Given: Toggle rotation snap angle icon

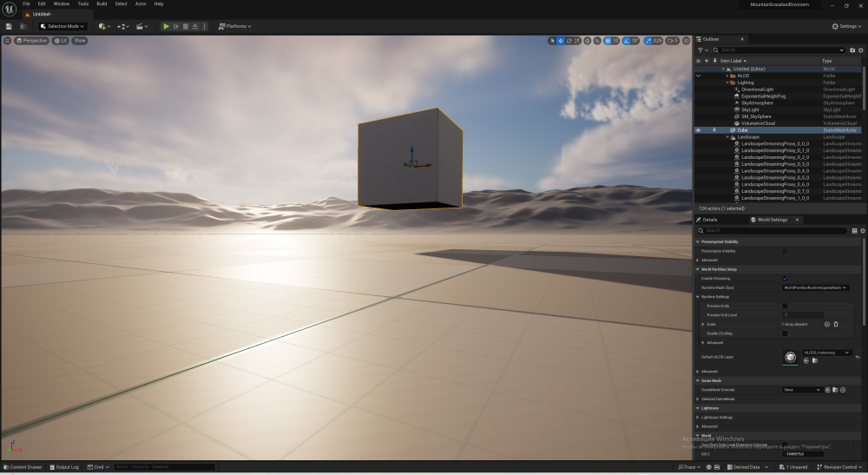Looking at the screenshot, I should point(626,41).
